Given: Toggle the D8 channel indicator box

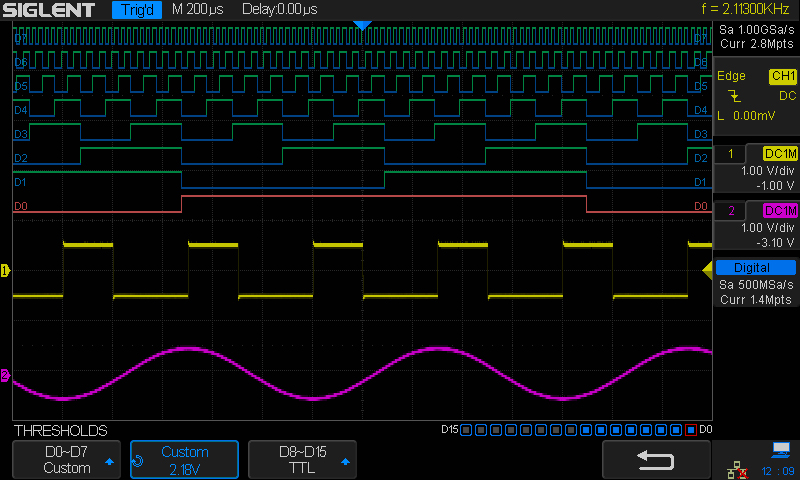Looking at the screenshot, I should point(571,430).
